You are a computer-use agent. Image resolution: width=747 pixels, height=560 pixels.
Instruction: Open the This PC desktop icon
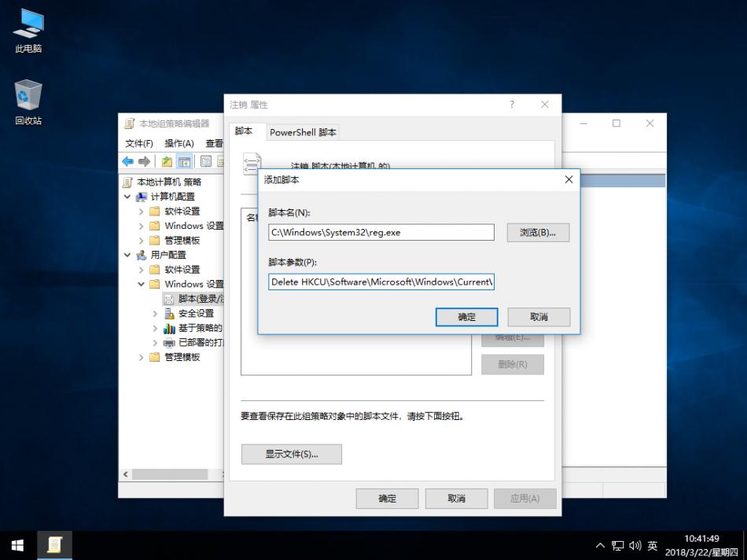tap(28, 30)
